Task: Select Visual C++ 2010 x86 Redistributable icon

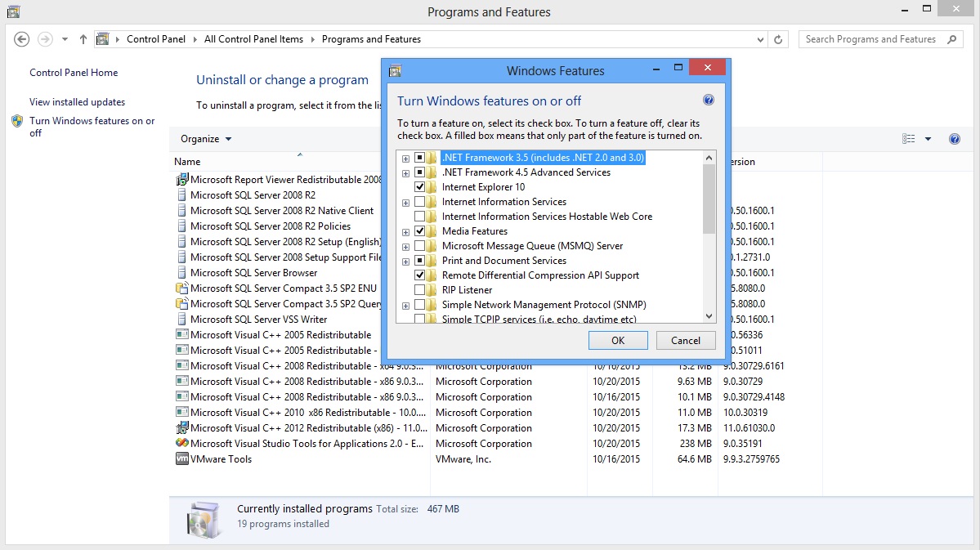Action: coord(182,413)
